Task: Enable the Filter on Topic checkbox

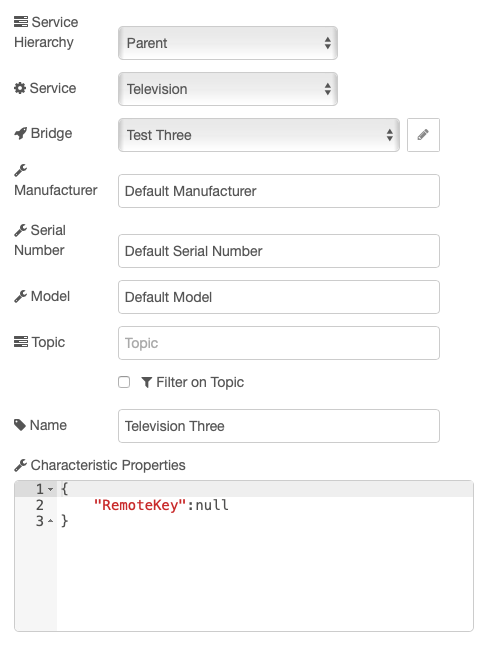Action: (x=124, y=382)
